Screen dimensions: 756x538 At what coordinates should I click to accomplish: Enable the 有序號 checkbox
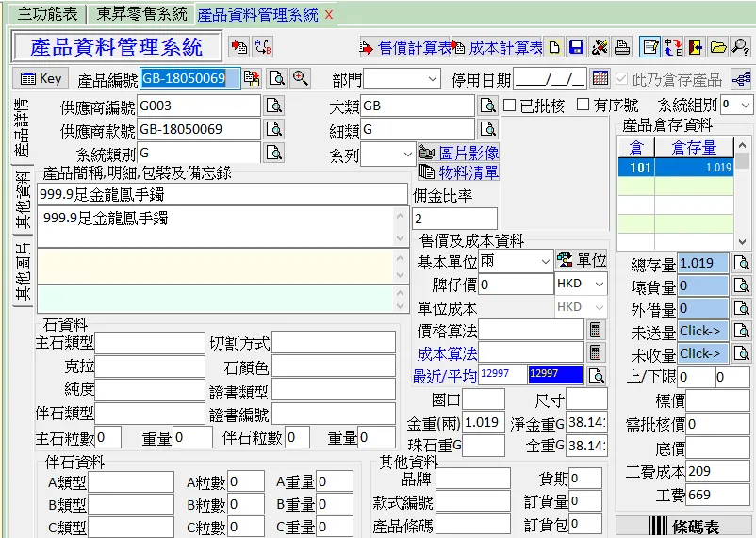click(x=583, y=105)
